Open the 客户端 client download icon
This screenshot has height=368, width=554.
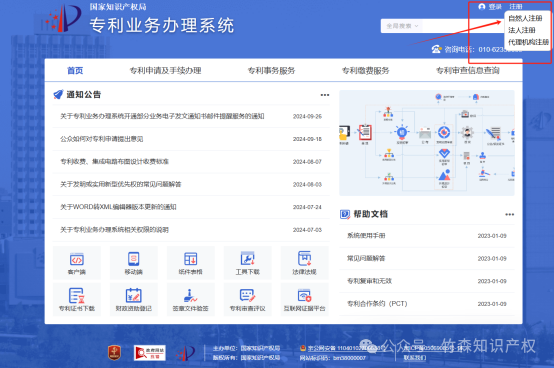point(77,263)
